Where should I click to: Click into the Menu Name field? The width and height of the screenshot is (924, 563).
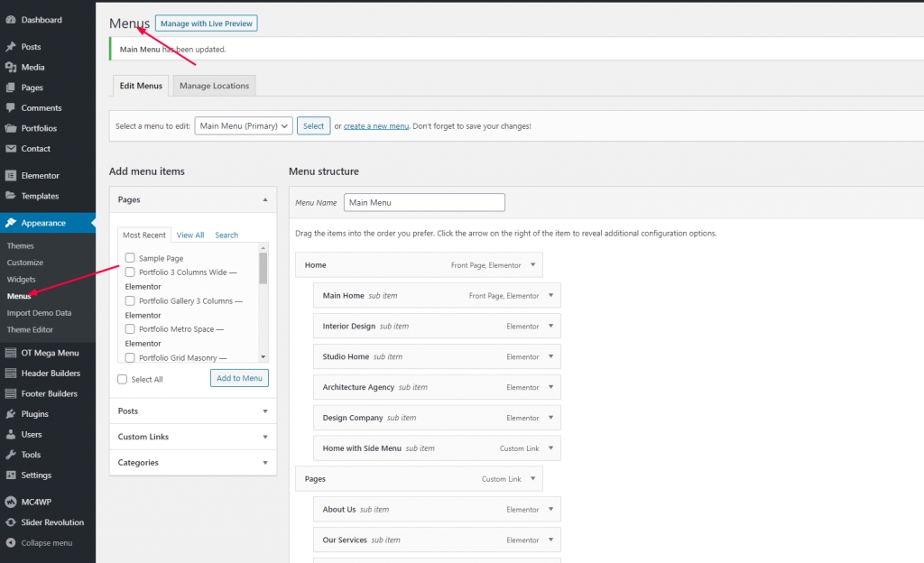click(424, 203)
